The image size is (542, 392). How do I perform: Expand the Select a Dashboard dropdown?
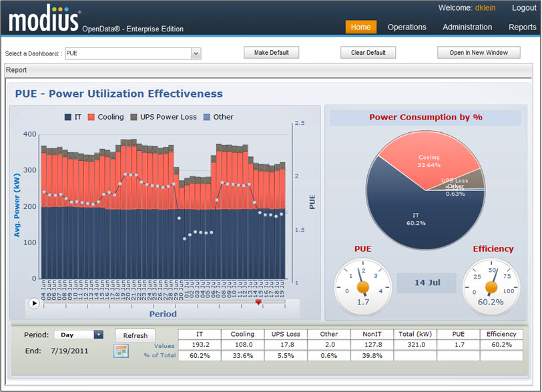[x=196, y=53]
